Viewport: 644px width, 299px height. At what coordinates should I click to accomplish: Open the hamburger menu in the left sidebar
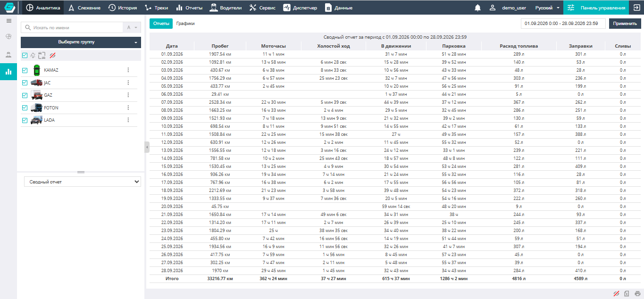tap(8, 21)
